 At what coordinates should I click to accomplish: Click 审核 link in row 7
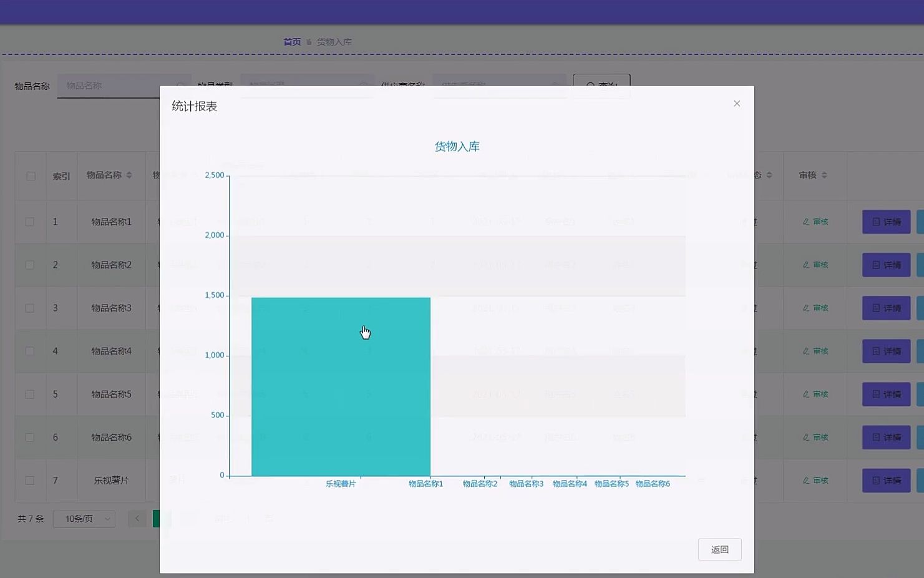[x=815, y=480]
